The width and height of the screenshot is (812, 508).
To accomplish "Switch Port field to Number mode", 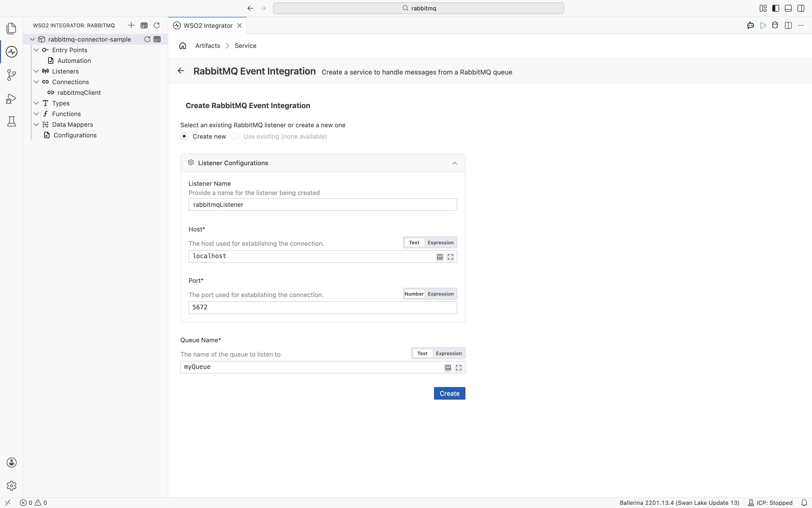I will pyautogui.click(x=414, y=294).
